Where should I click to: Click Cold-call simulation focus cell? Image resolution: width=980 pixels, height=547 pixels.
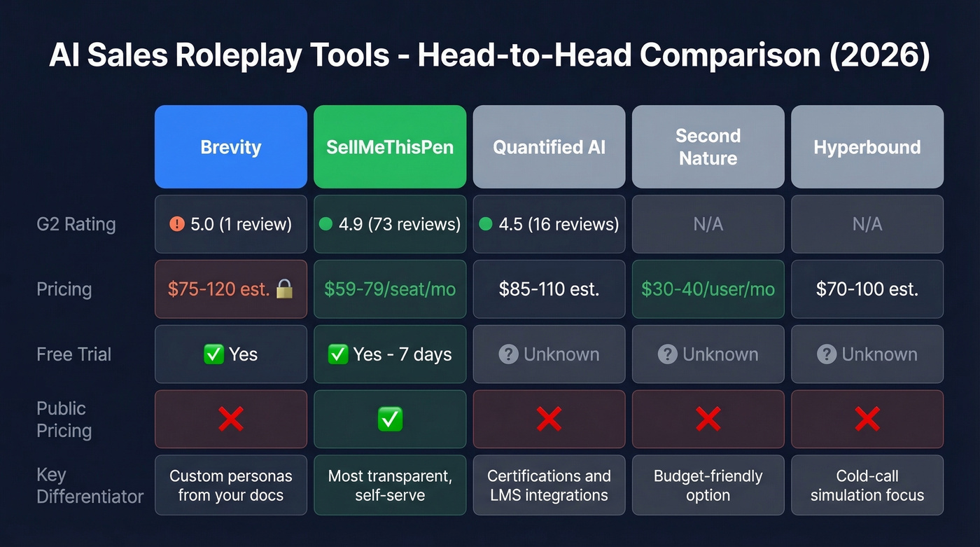point(867,485)
